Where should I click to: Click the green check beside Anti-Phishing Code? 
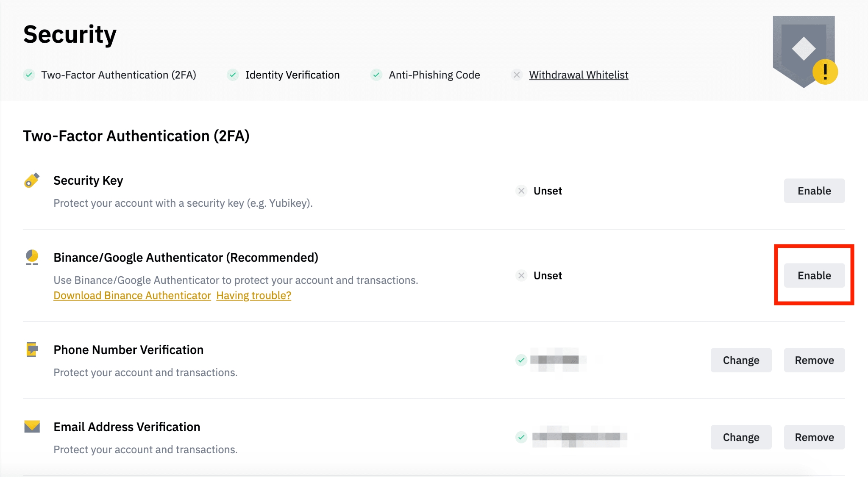376,75
